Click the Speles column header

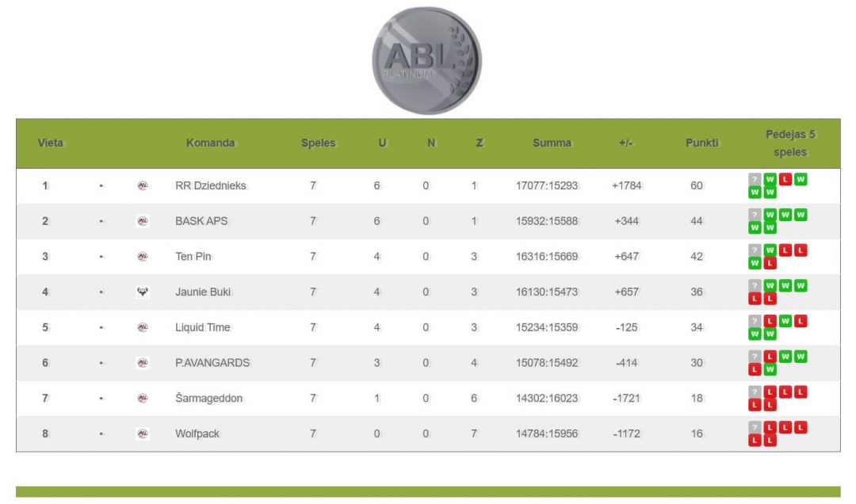click(319, 143)
